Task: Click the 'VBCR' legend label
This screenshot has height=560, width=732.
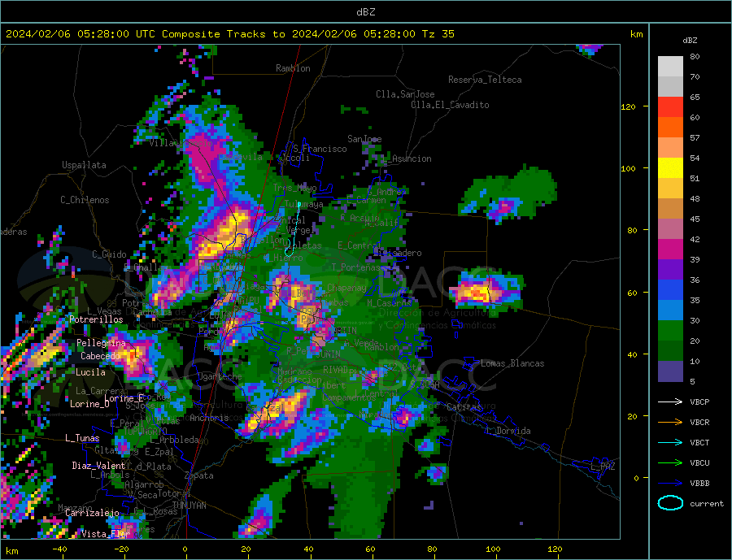Action: tap(699, 423)
